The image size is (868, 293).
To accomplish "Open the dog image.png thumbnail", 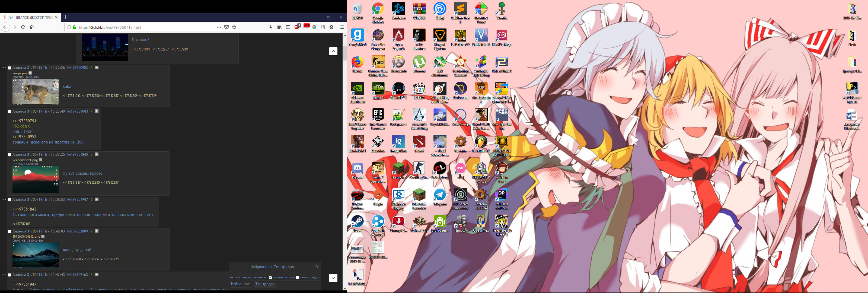I will pos(35,92).
